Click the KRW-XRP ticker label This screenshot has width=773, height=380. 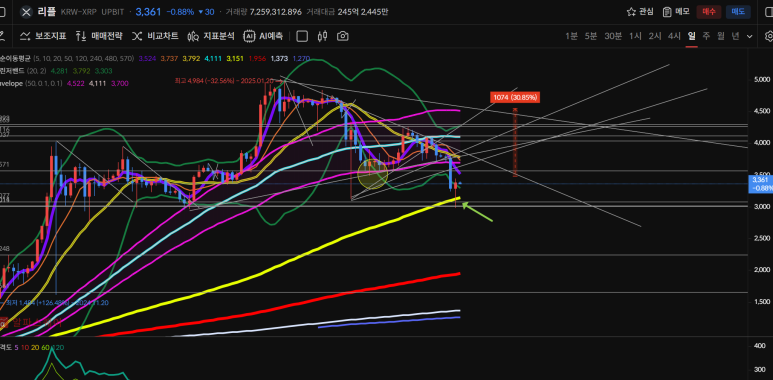point(79,12)
